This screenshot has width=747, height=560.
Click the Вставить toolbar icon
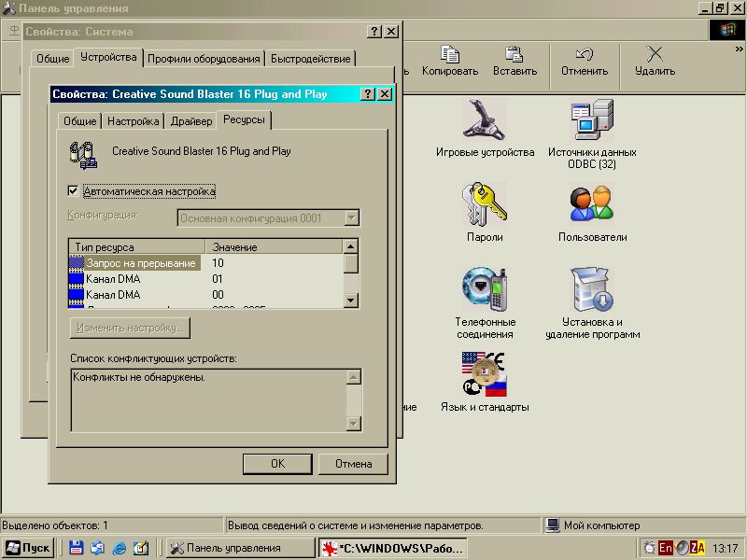tap(514, 54)
